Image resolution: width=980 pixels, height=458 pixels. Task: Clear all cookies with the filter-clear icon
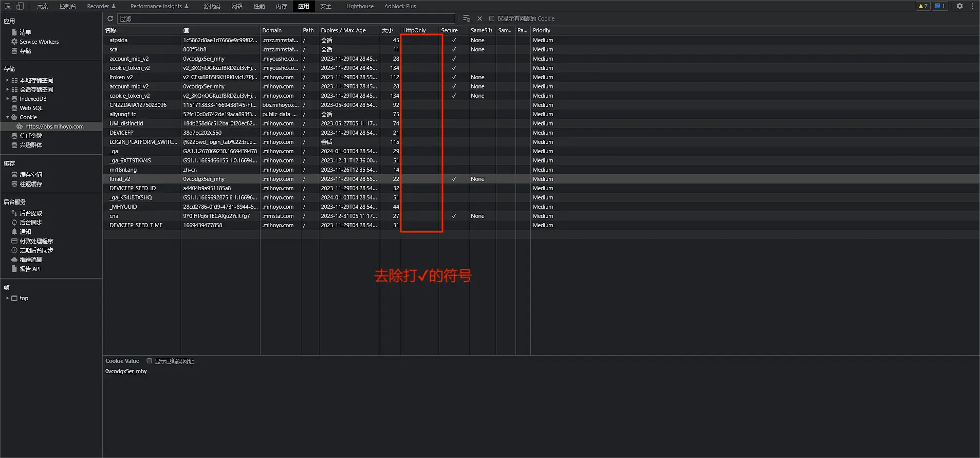pos(467,19)
